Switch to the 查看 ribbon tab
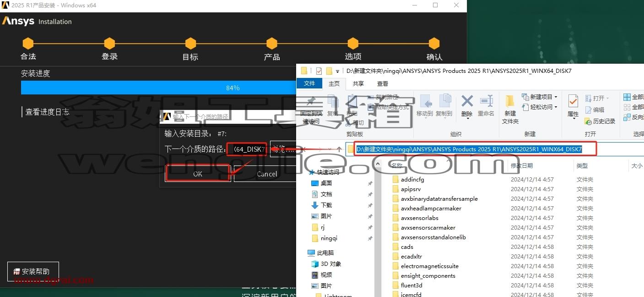644x297 pixels. pos(383,83)
